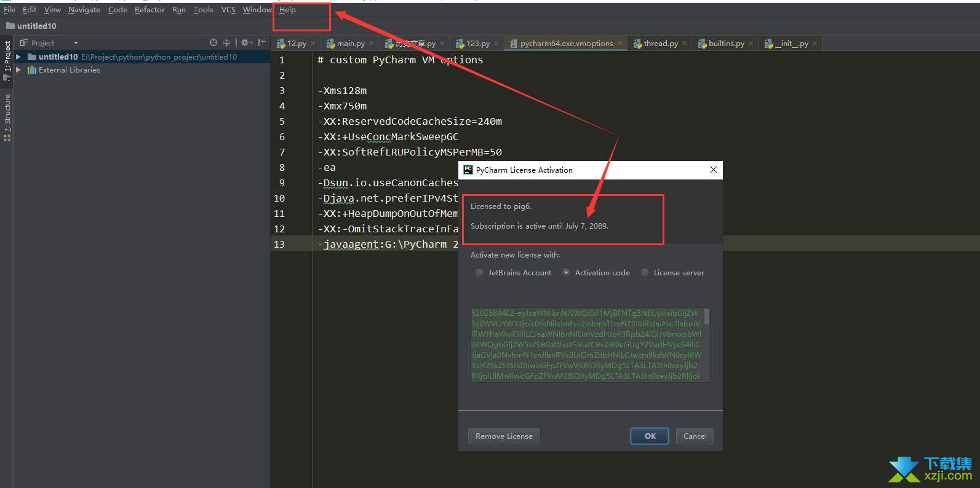The height and width of the screenshot is (488, 980).
Task: Close the __init__.py editor tab
Action: point(815,44)
